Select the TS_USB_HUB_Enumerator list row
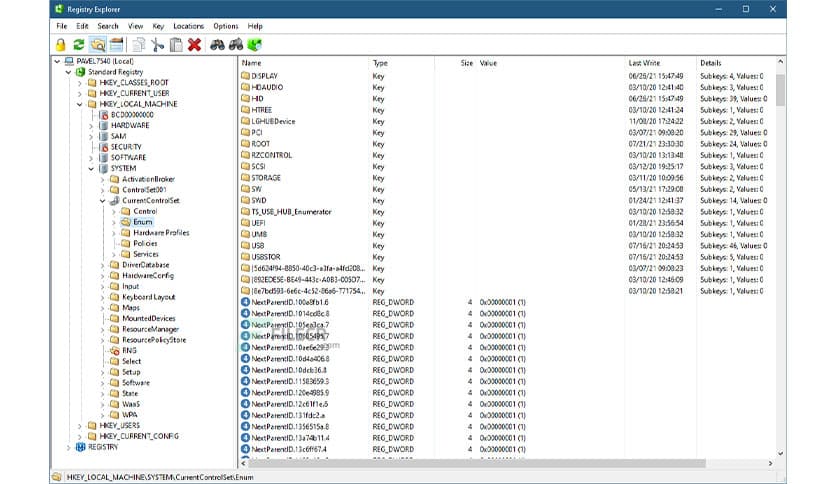The width and height of the screenshot is (836, 484). [506, 212]
